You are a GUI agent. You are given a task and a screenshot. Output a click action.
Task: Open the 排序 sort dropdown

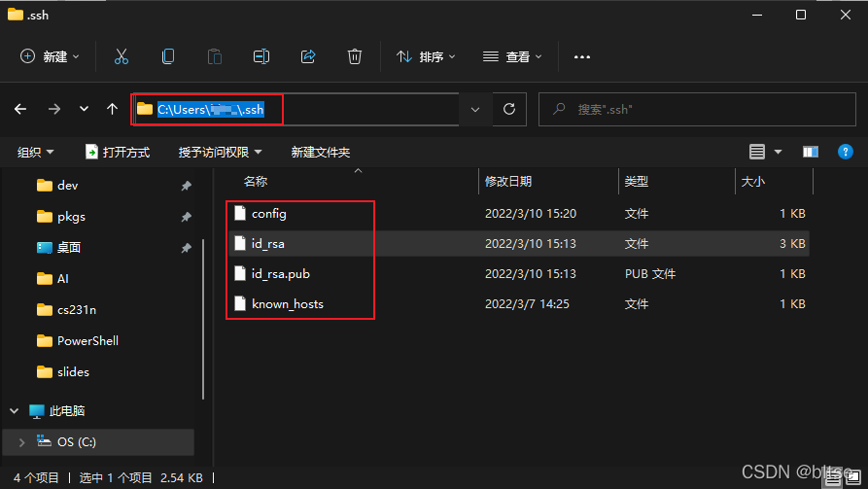pyautogui.click(x=427, y=56)
